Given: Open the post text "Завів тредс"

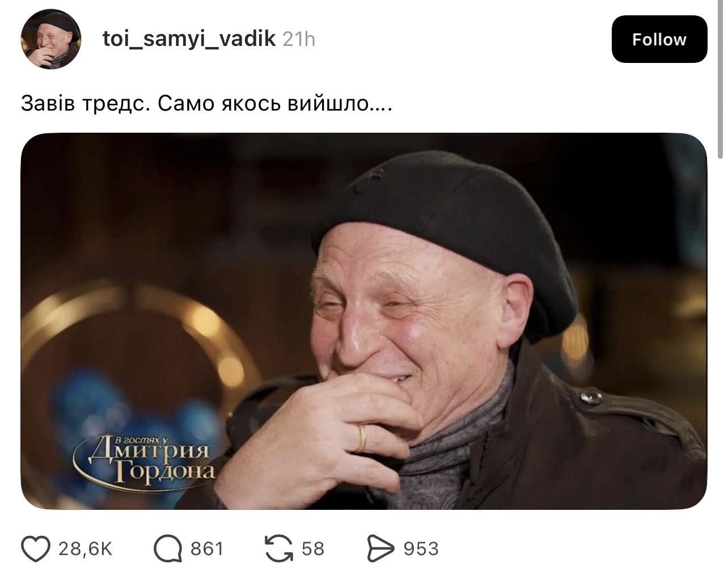Looking at the screenshot, I should point(84,104).
